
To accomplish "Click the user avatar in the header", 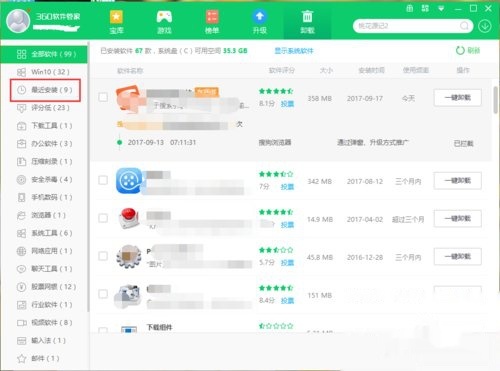I will point(18,21).
